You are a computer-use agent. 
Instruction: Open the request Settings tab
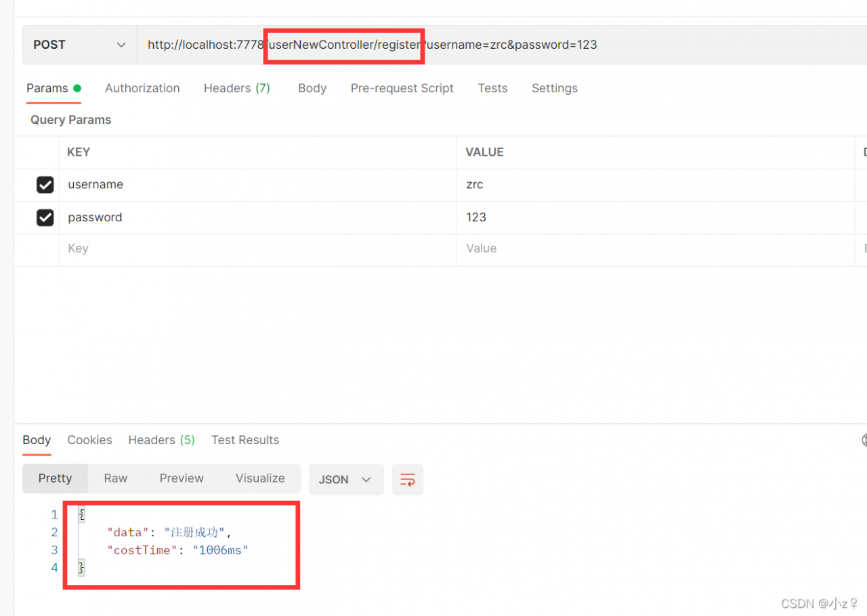555,88
